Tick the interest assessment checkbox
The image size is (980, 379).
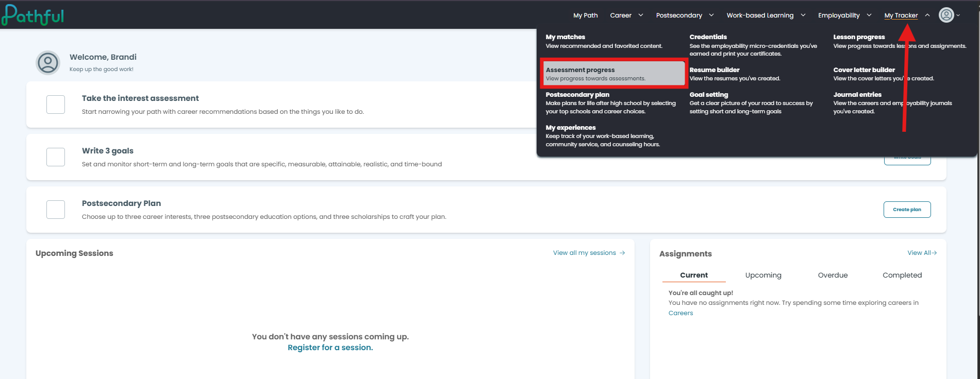pyautogui.click(x=56, y=105)
